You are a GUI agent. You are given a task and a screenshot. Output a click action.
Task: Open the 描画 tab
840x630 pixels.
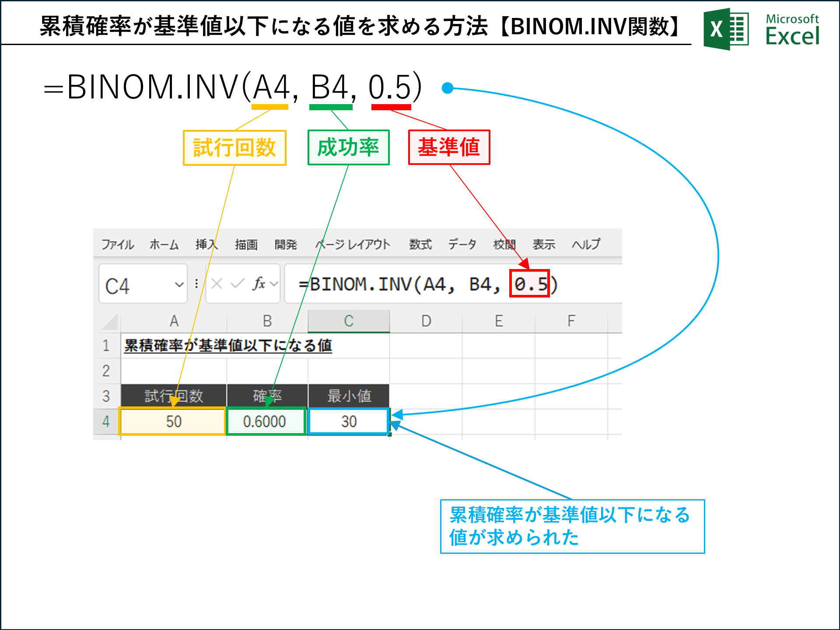(x=246, y=245)
